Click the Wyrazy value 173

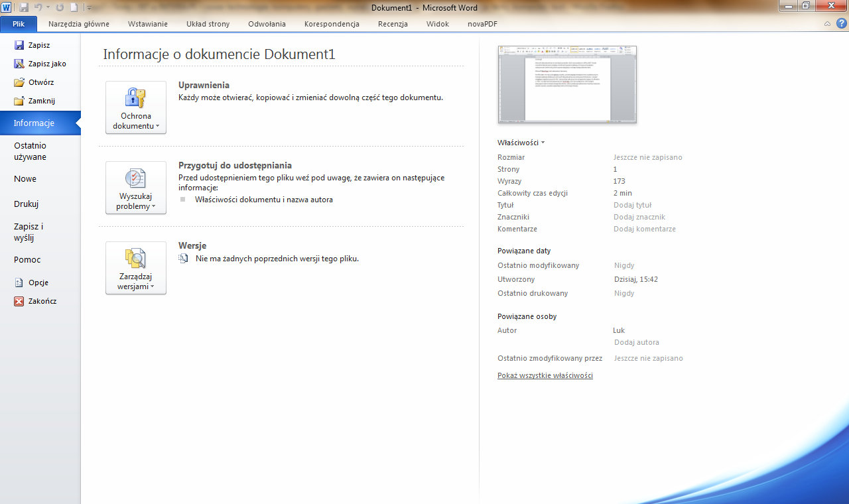point(620,181)
